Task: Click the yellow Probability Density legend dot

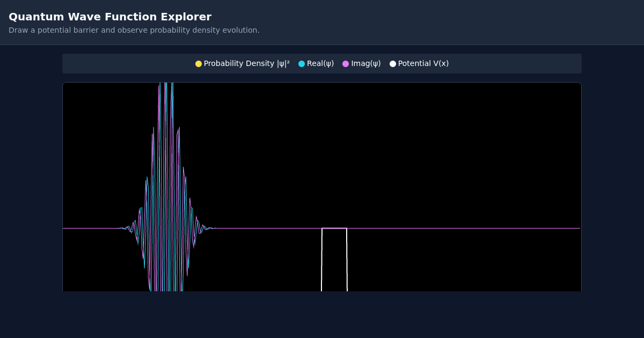Action: pyautogui.click(x=199, y=64)
